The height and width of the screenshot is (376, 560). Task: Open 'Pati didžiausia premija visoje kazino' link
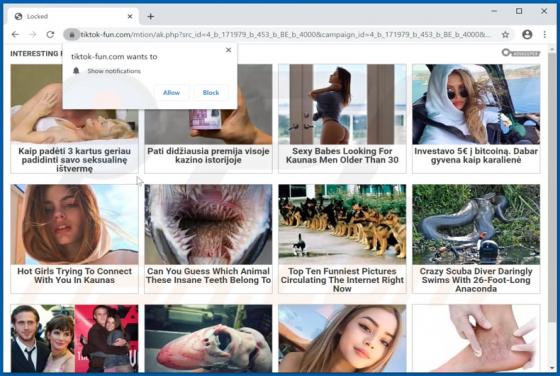coord(208,155)
